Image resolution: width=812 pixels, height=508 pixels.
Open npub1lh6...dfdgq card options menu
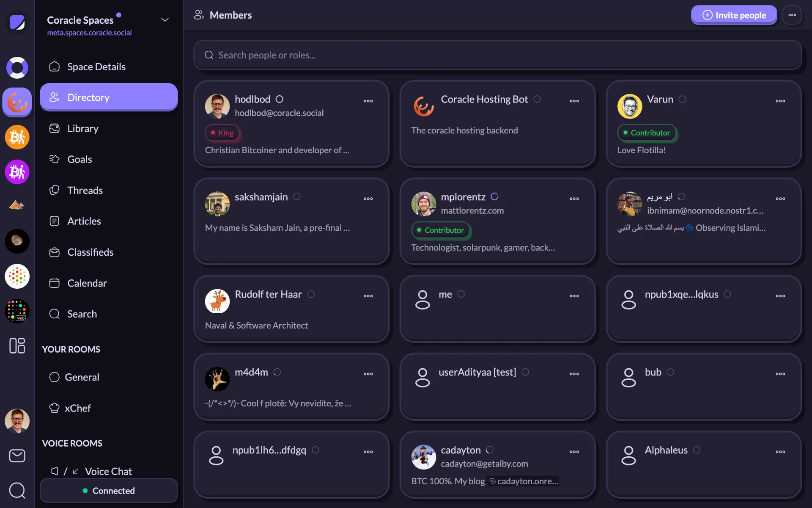point(368,452)
